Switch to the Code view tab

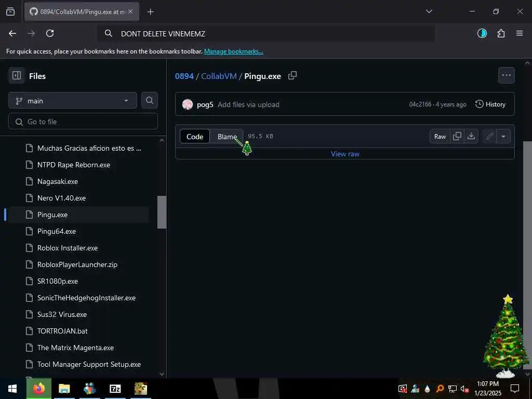tap(195, 137)
